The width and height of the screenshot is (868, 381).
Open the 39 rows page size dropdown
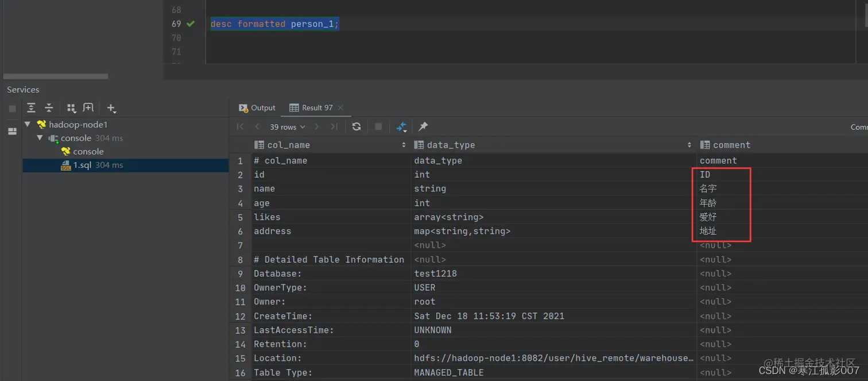click(288, 126)
